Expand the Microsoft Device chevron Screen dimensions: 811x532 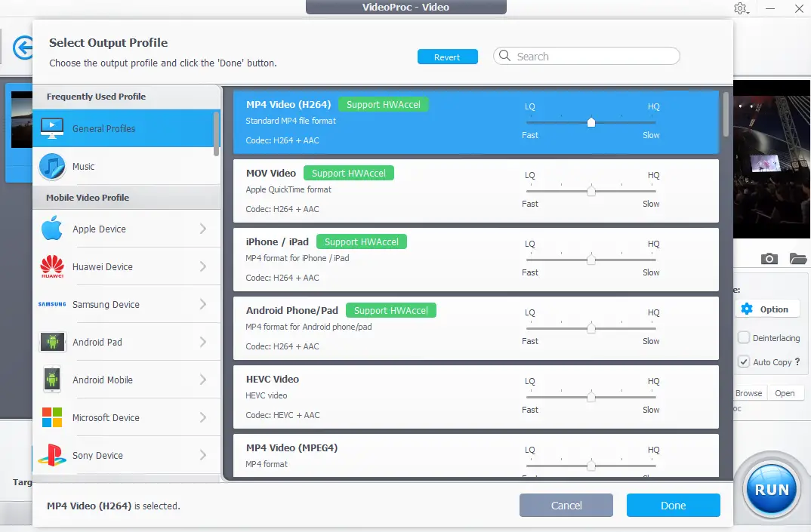pyautogui.click(x=203, y=417)
